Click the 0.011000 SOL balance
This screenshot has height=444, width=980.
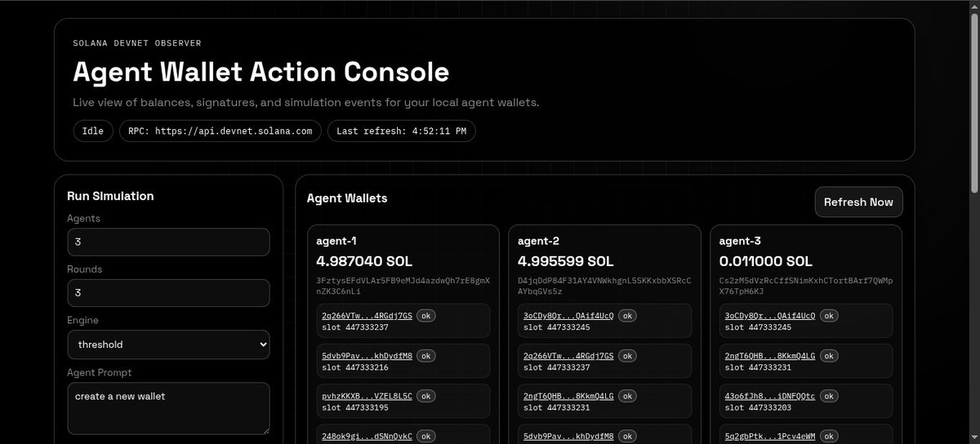tap(766, 261)
